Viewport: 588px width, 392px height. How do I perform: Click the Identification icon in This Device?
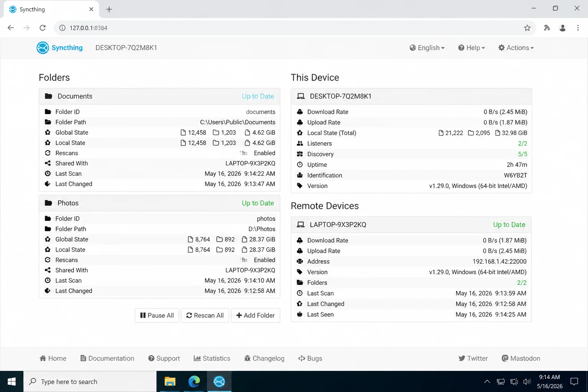[300, 175]
